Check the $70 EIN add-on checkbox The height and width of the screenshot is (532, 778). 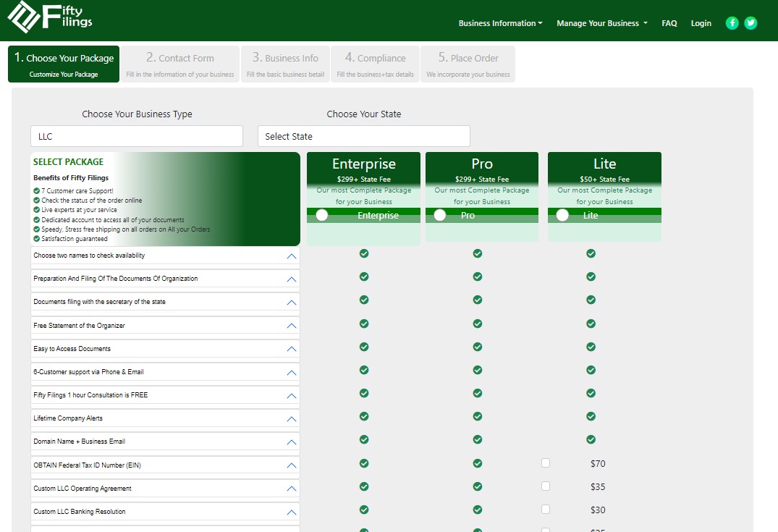(546, 463)
